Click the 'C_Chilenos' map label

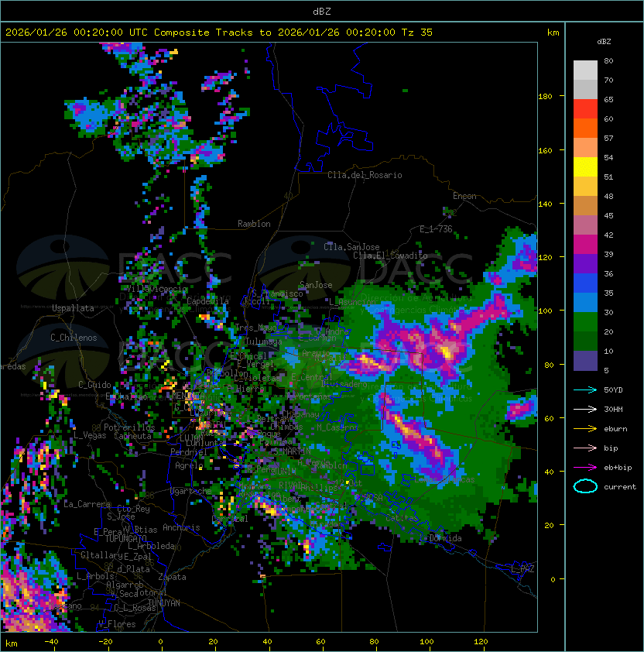pos(74,338)
